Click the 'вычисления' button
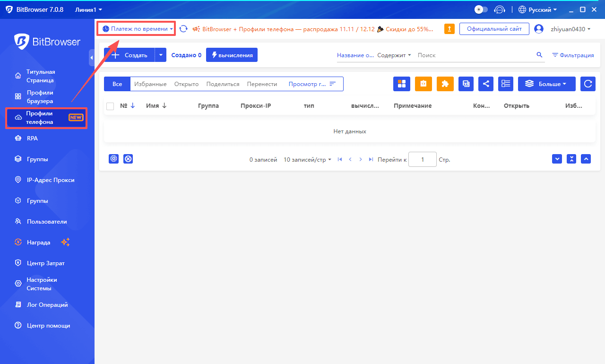The width and height of the screenshot is (605, 364). tap(232, 54)
